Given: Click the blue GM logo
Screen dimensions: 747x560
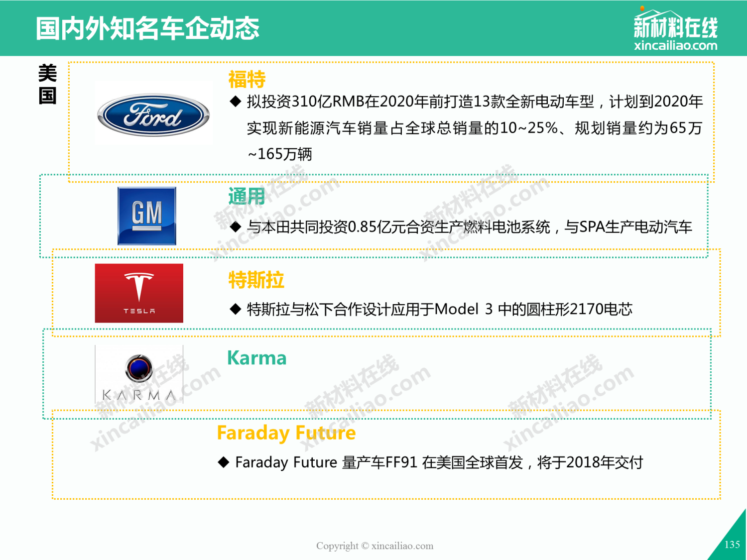Looking at the screenshot, I should [x=147, y=216].
